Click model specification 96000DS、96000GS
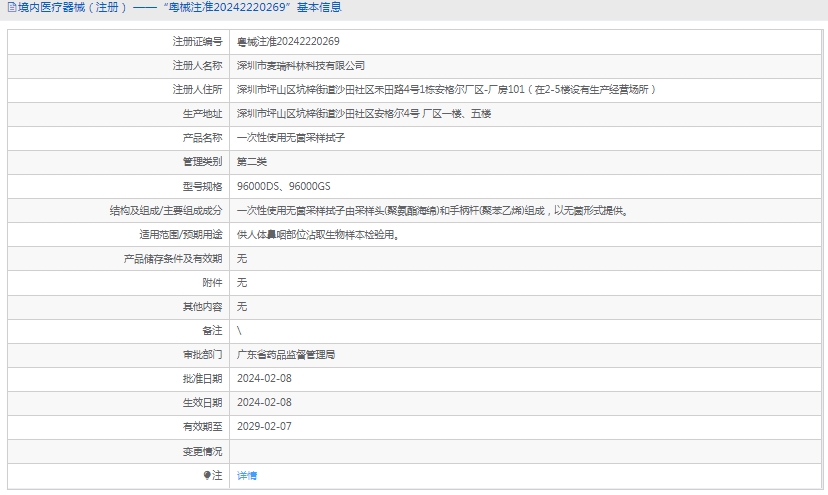 pyautogui.click(x=284, y=187)
